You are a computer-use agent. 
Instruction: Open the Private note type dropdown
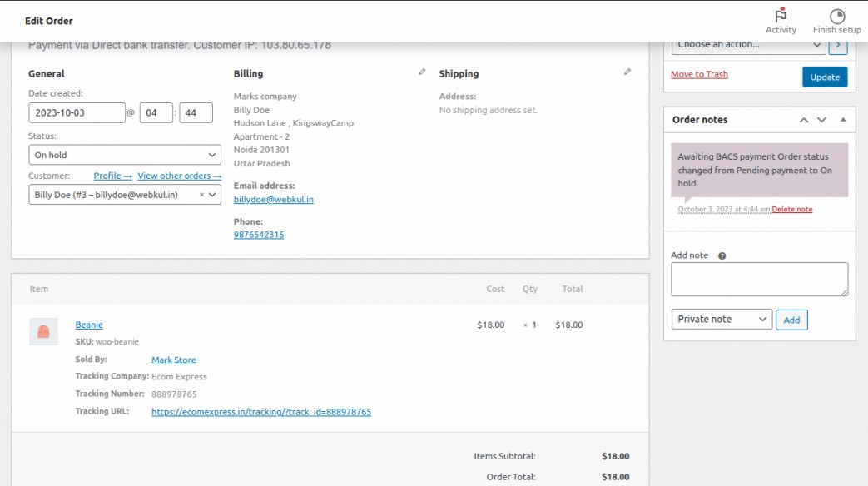[x=722, y=320]
